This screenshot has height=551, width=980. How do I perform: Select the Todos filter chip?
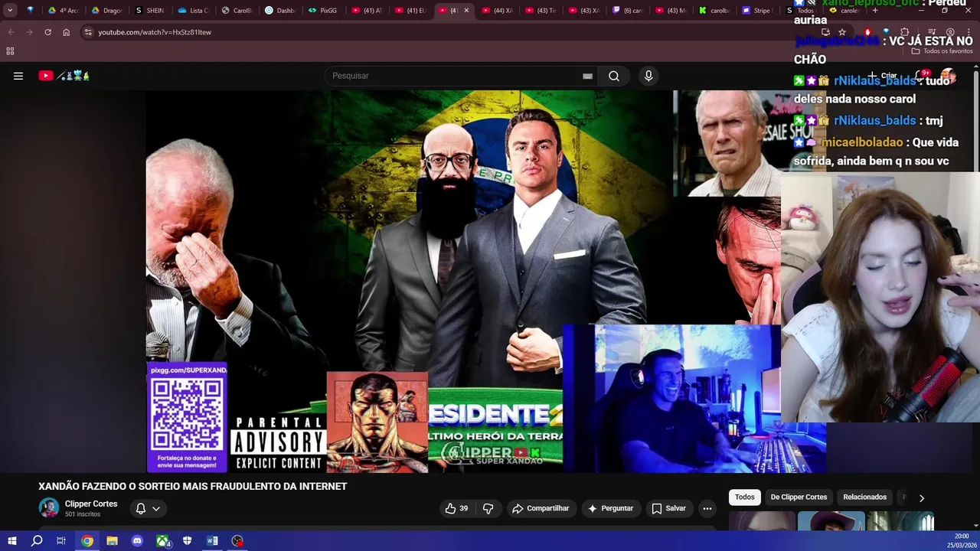point(745,497)
